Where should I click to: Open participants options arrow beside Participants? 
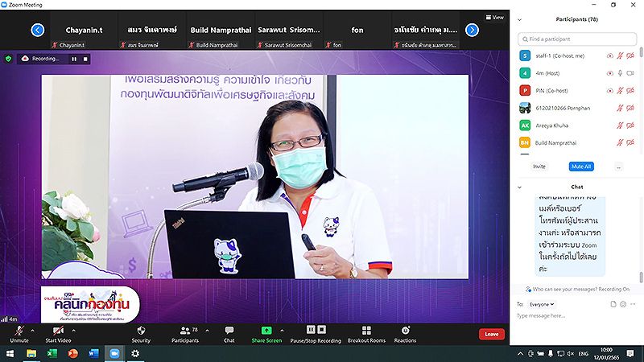207,331
